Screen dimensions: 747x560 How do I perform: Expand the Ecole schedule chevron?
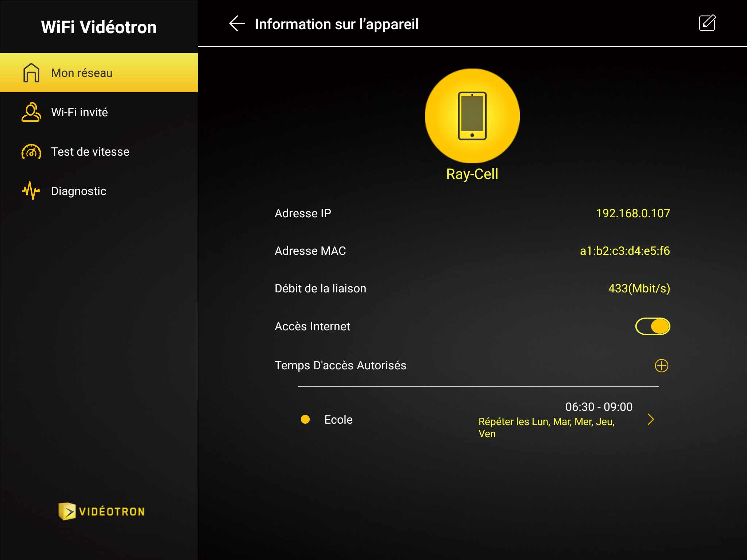651,419
